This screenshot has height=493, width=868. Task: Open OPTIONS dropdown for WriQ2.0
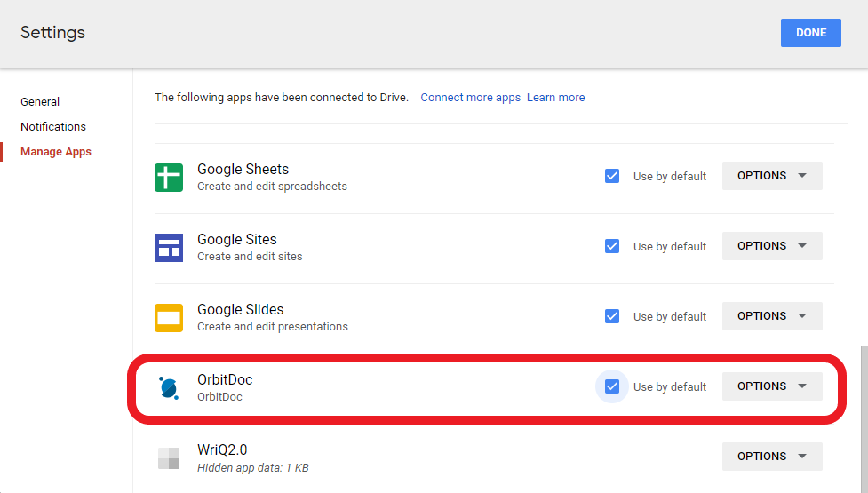pyautogui.click(x=772, y=457)
